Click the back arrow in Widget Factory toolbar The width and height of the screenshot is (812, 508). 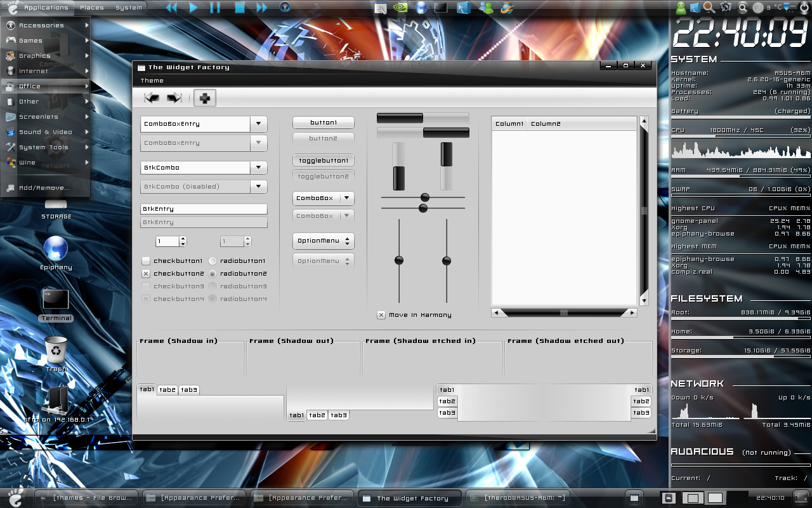(x=152, y=98)
